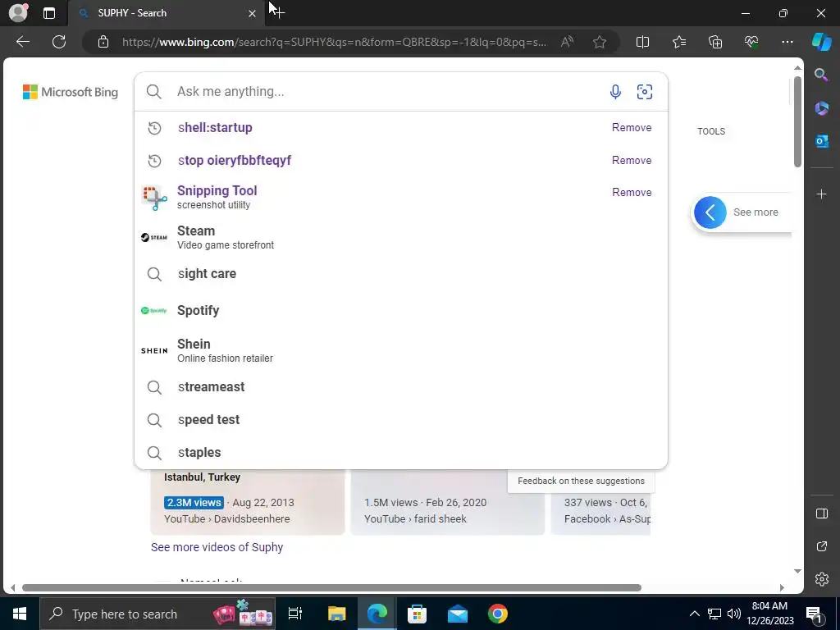Open the Collections icon
This screenshot has width=840, height=630.
715,42
